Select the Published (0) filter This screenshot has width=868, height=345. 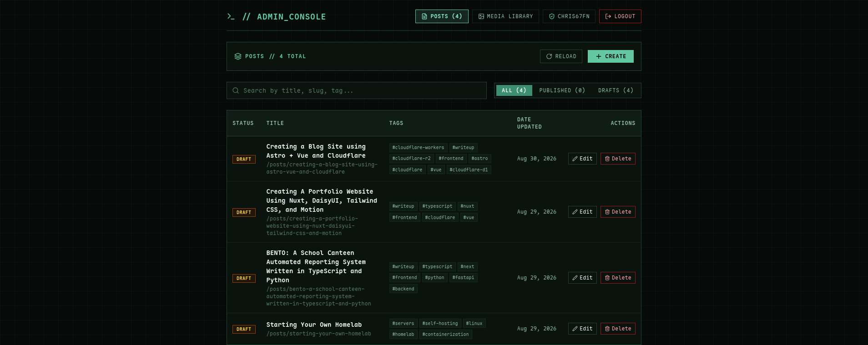tap(562, 90)
